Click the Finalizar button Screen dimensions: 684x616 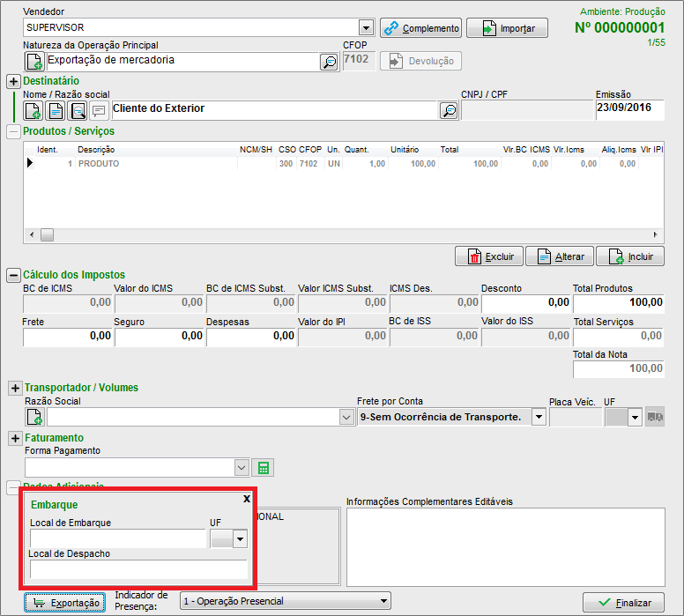coord(623,603)
